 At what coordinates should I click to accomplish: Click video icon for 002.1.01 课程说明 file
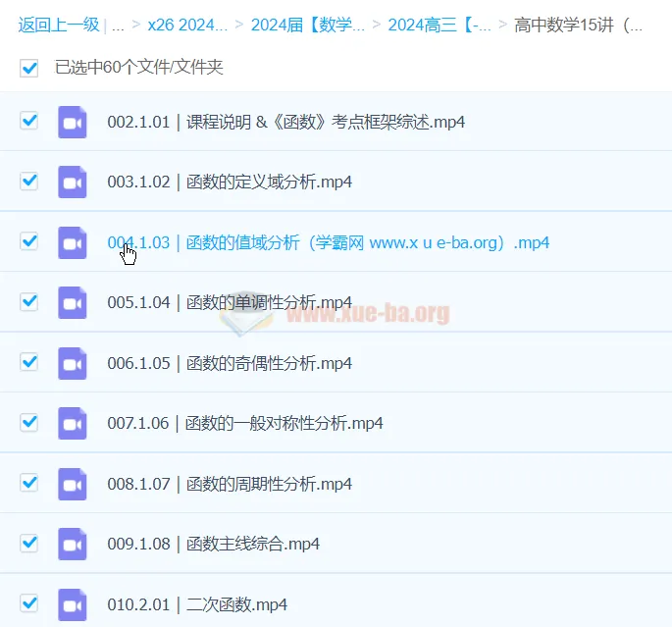pyautogui.click(x=73, y=122)
